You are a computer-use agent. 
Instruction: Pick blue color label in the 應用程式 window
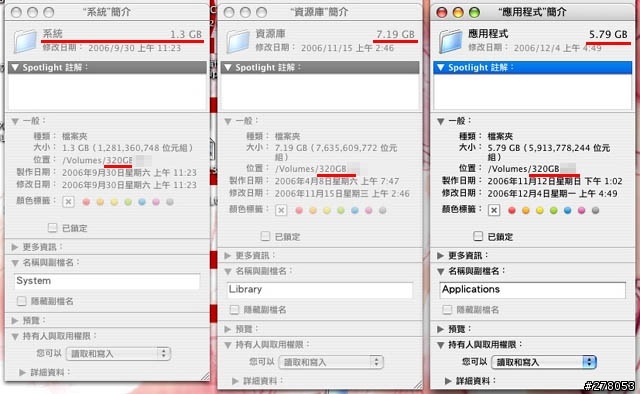pos(567,210)
